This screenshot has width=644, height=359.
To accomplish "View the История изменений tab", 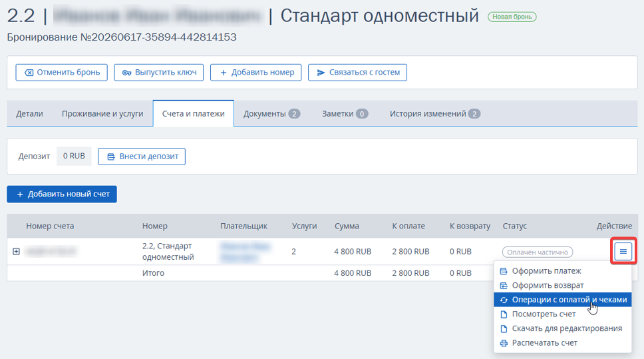I will coord(434,113).
